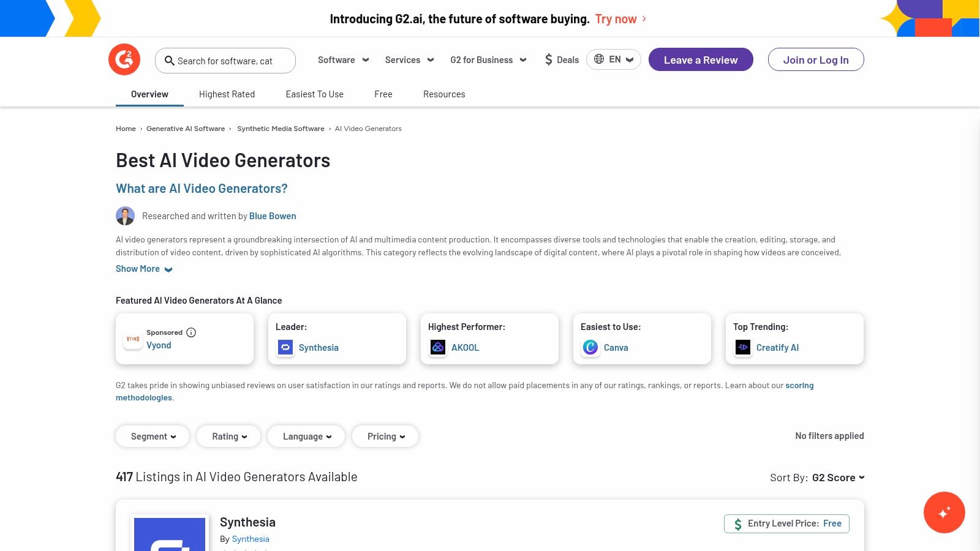This screenshot has height=551, width=980.
Task: Open the orange floating assistant button
Action: (x=944, y=512)
